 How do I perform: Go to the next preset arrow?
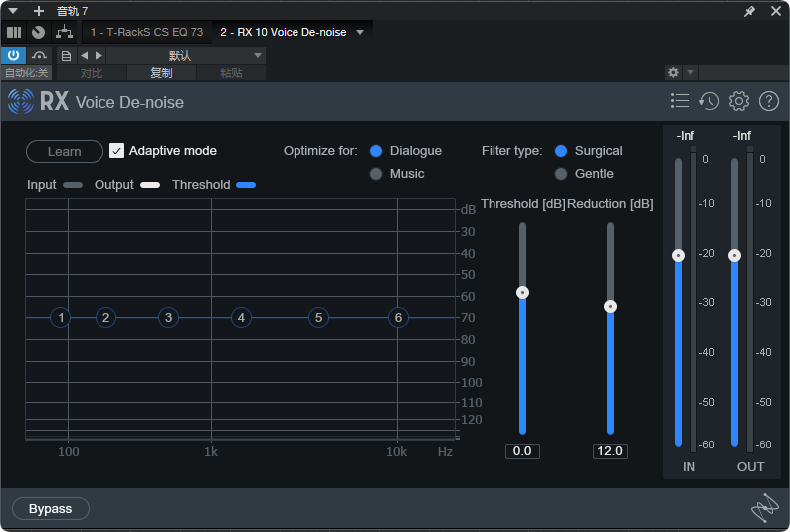99,56
